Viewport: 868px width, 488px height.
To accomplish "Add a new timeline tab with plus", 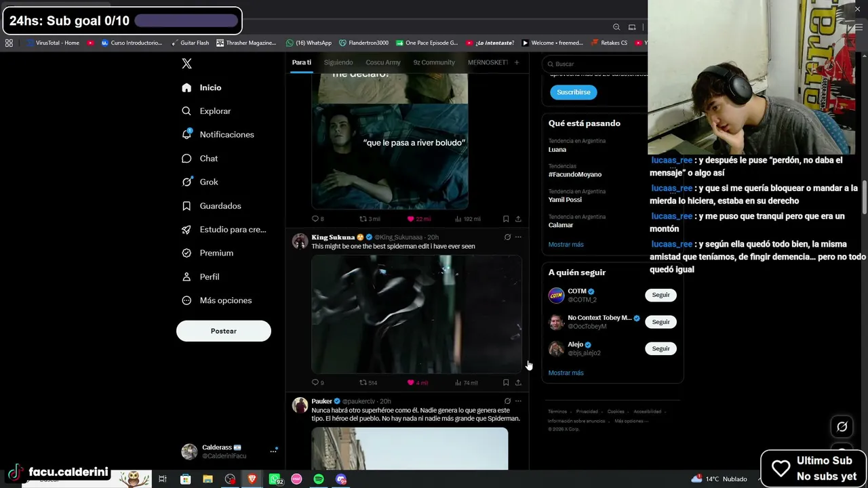I will coord(517,62).
